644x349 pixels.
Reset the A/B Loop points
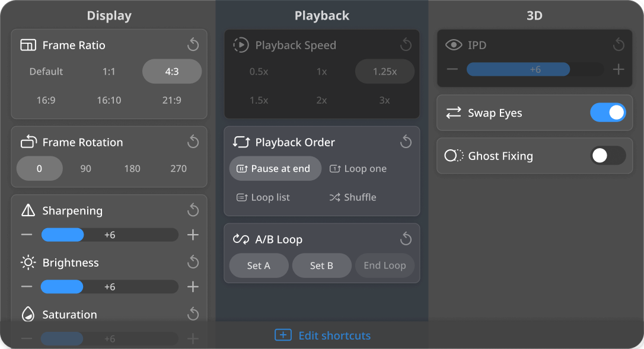(406, 239)
